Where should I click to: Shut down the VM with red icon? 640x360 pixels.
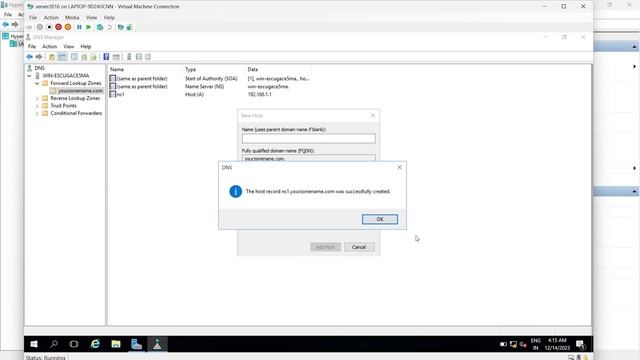point(58,27)
